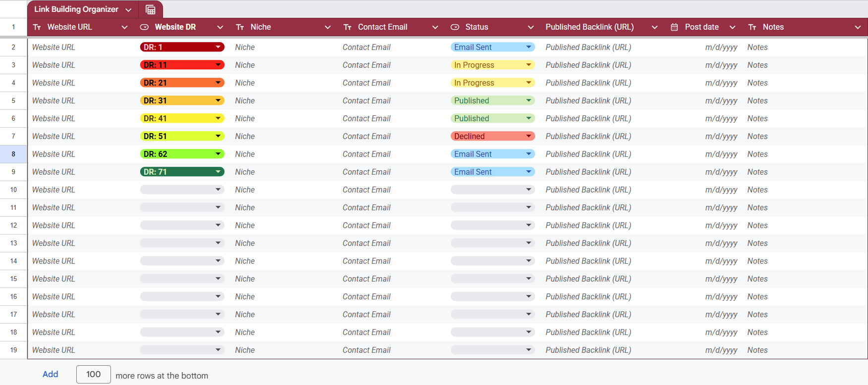Click the dropdown type icon in Website DR header
This screenshot has width=868, height=385.
tap(144, 27)
